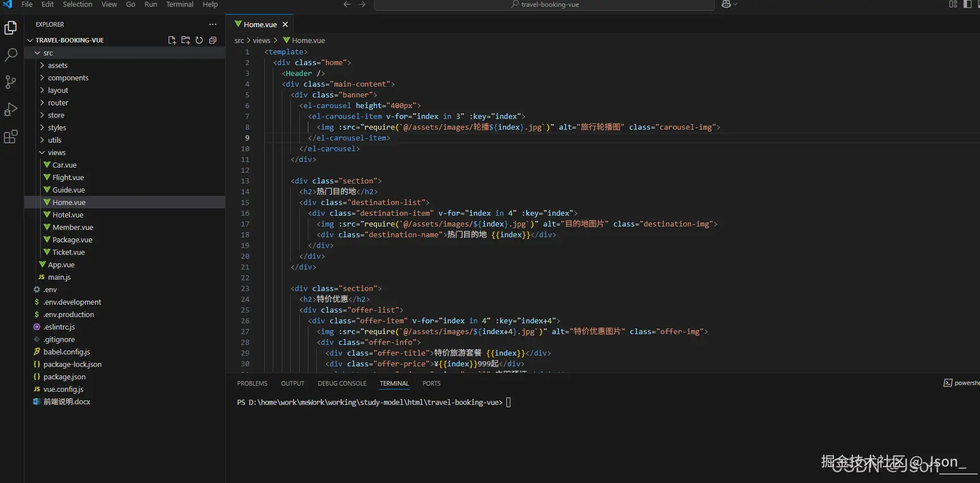
Task: Open the Extensions view
Action: 11,136
